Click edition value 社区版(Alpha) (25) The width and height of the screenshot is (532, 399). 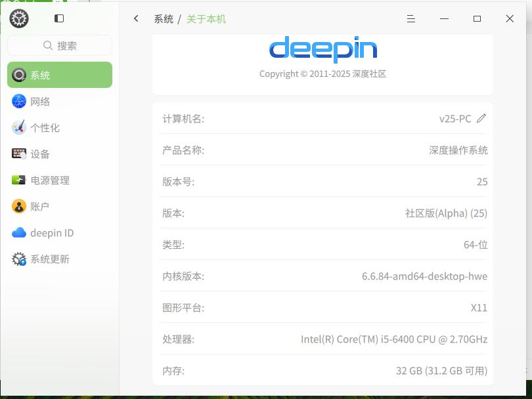tap(446, 213)
